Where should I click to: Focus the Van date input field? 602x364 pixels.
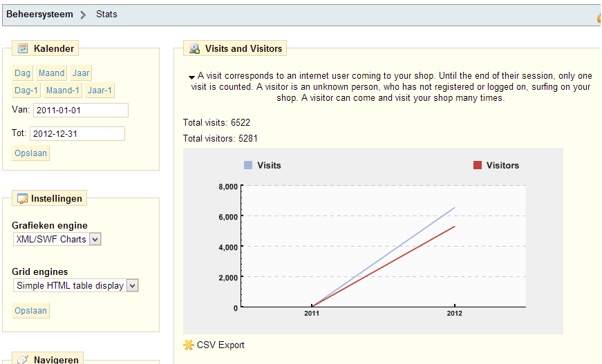coord(81,110)
